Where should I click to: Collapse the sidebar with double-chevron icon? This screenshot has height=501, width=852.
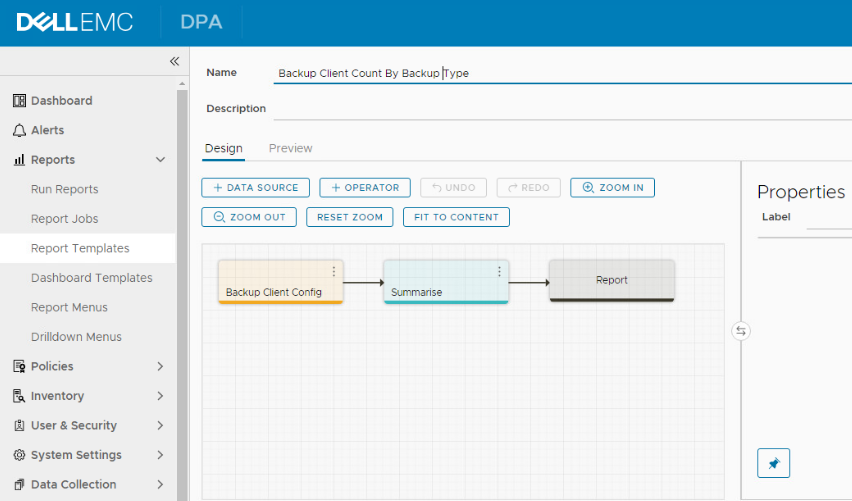[174, 61]
